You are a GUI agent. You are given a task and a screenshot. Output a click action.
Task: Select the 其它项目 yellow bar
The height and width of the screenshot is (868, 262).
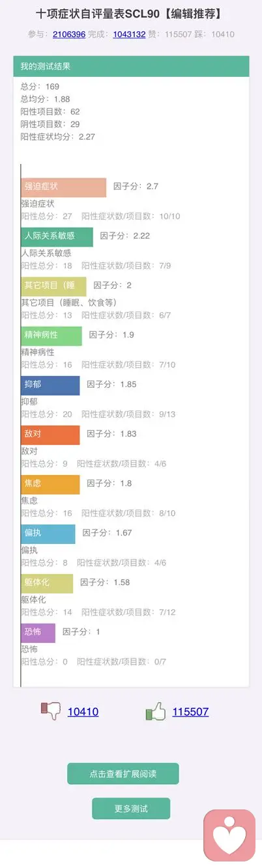point(53,286)
